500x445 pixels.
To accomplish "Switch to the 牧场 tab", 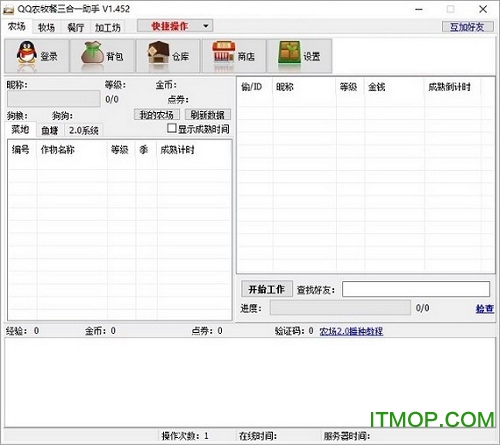I will click(46, 27).
